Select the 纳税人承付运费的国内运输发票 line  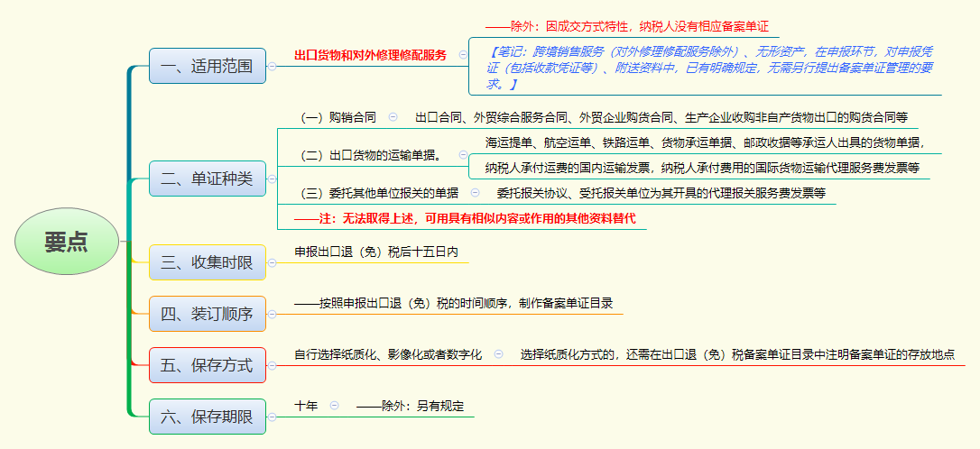pos(702,168)
